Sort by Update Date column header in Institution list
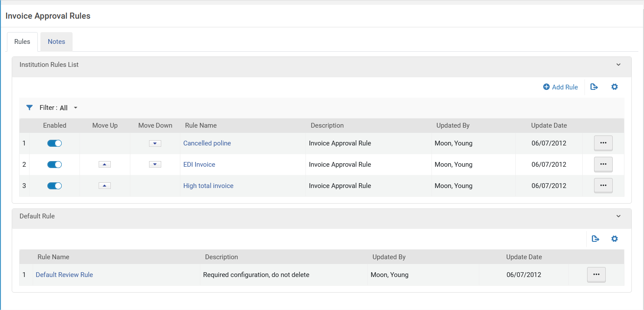This screenshot has height=310, width=644. (549, 125)
